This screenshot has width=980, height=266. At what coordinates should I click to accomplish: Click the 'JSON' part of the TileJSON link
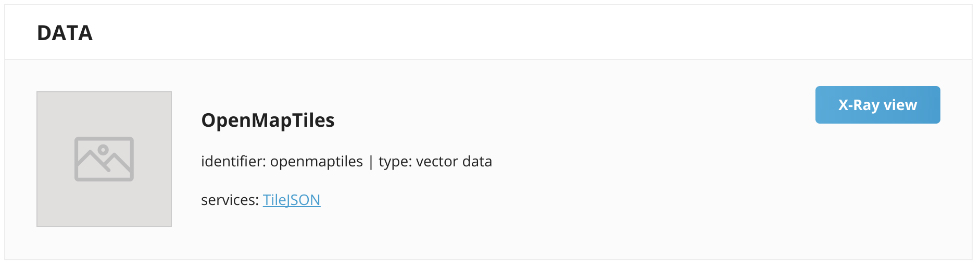303,200
